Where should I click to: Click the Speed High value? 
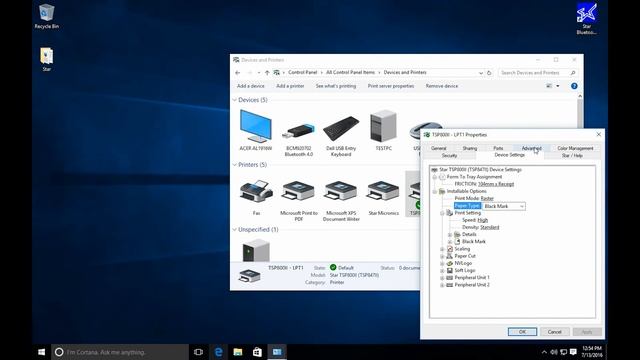point(482,220)
